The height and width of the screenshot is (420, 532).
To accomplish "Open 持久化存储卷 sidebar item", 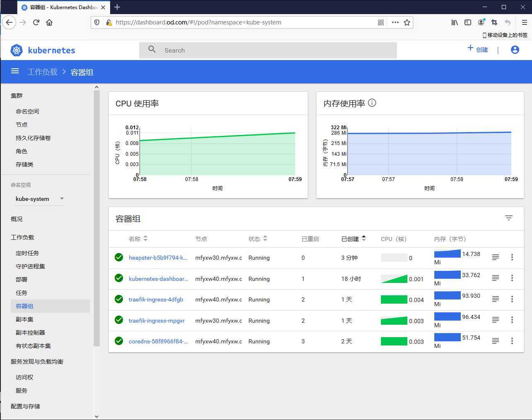I will [x=33, y=138].
